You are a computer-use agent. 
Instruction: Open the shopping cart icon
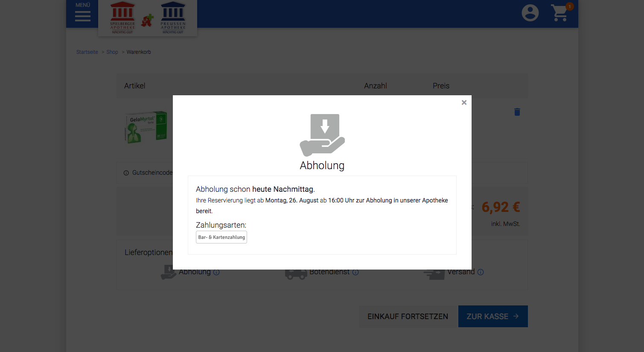coord(560,13)
